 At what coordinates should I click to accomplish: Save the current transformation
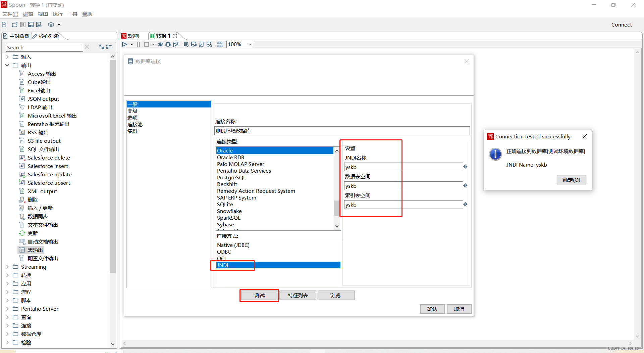point(31,25)
